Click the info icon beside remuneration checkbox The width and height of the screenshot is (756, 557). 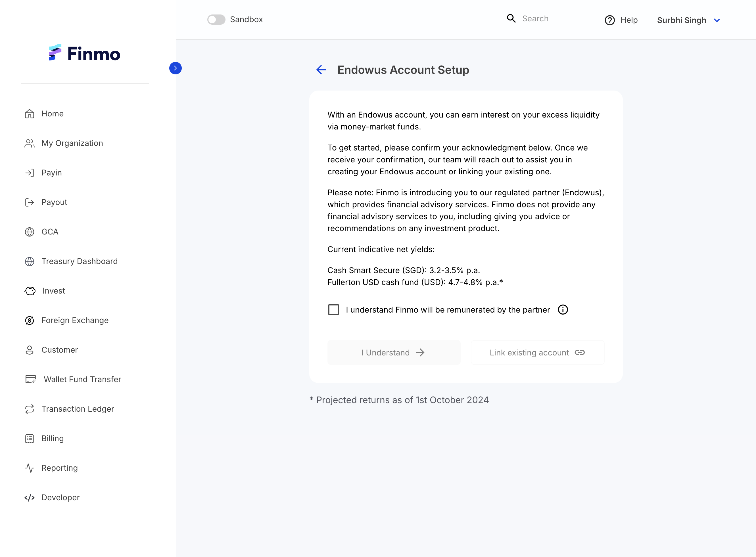pyautogui.click(x=563, y=309)
